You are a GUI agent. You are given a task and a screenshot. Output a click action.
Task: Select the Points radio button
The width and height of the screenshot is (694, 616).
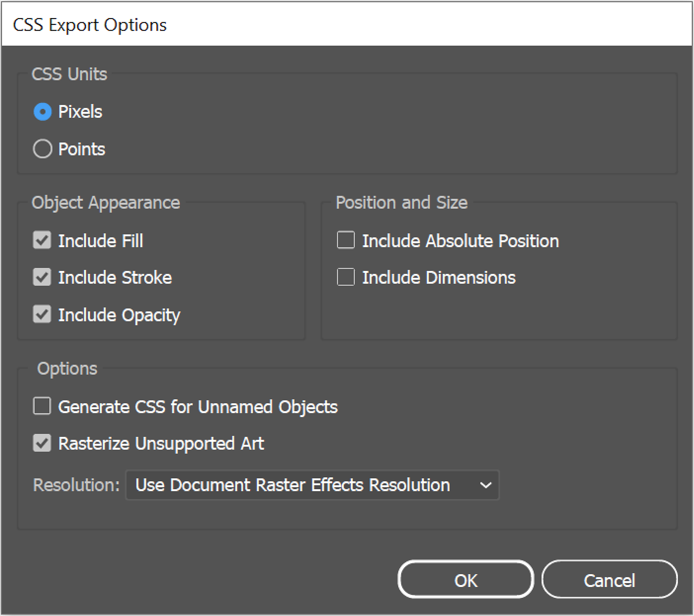point(42,148)
